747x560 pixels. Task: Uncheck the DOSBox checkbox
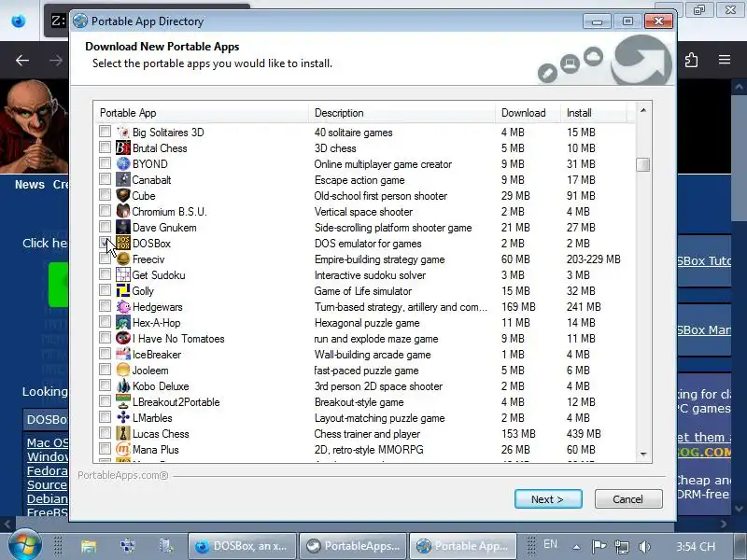[x=105, y=243]
